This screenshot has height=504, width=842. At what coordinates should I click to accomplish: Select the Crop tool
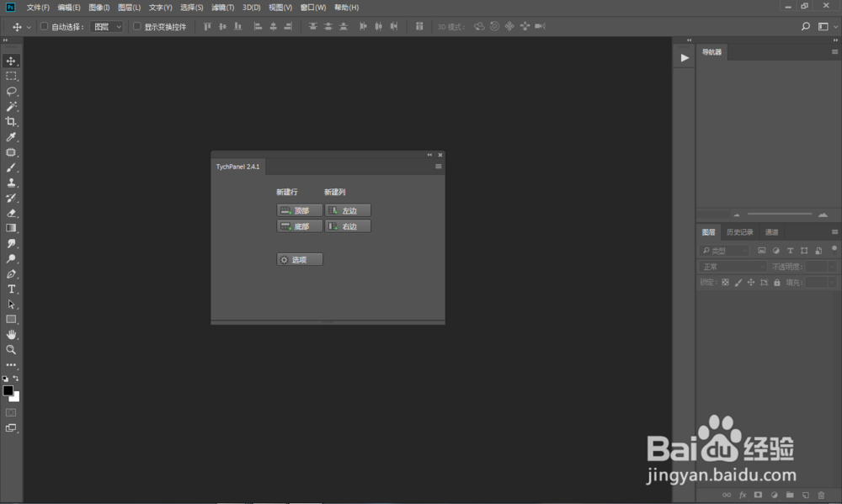point(11,122)
